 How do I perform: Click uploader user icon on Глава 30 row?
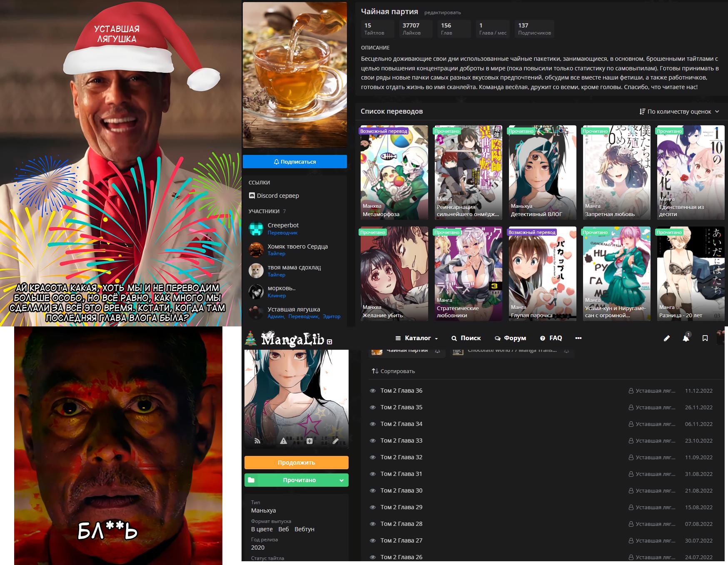[631, 490]
